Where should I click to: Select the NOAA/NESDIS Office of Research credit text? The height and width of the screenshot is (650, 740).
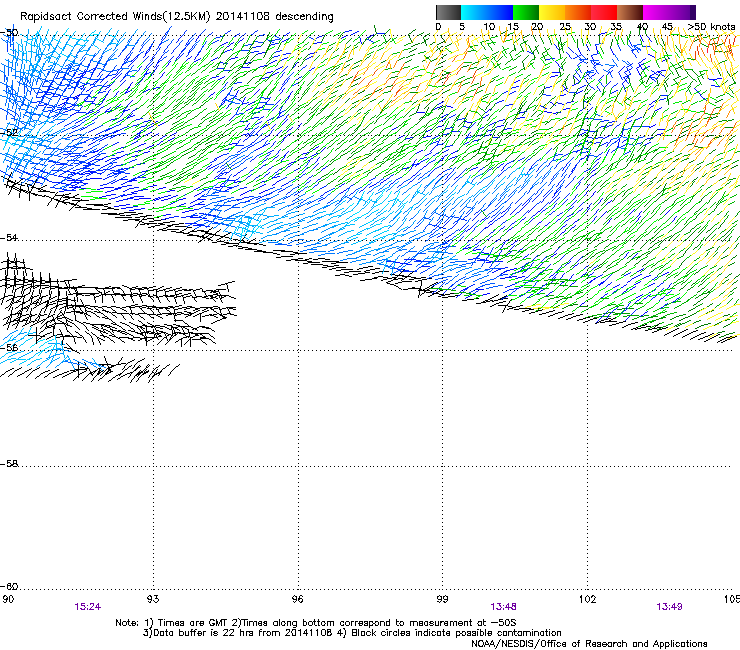589,644
